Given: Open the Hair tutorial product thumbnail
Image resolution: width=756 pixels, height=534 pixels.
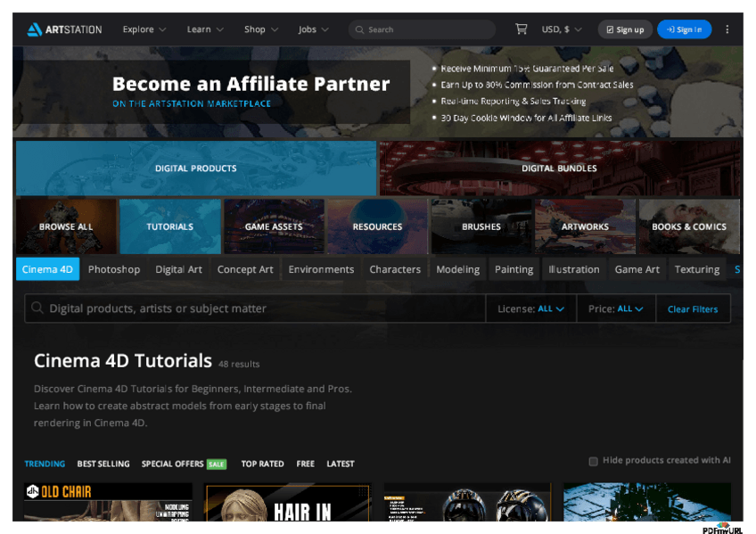Looking at the screenshot, I should [287, 504].
